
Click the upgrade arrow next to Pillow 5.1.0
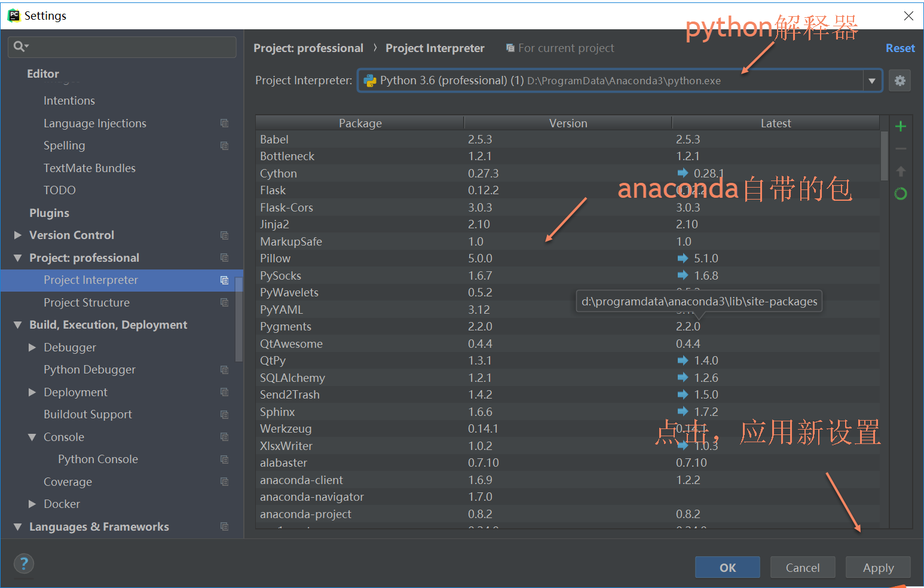[x=683, y=258]
